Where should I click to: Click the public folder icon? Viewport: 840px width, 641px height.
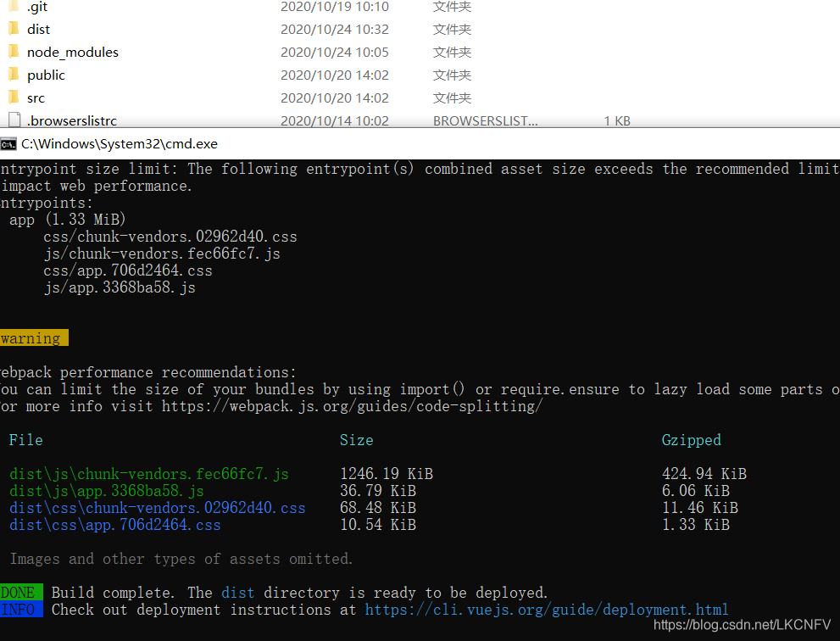click(14, 74)
